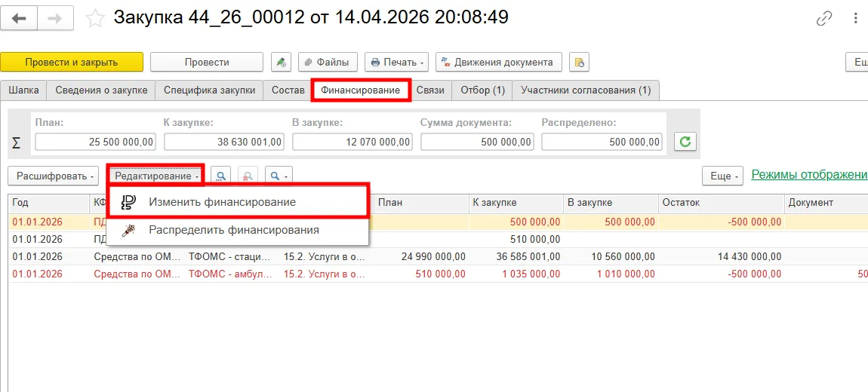868x392 pixels.
Task: Open the three-dot menu in title bar
Action: click(x=855, y=19)
